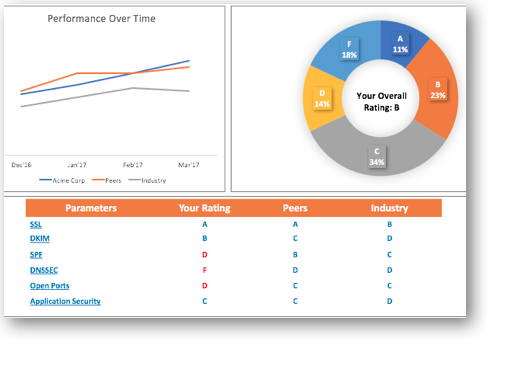Click the Jan'17 axis label
513x367 pixels.
pos(77,165)
